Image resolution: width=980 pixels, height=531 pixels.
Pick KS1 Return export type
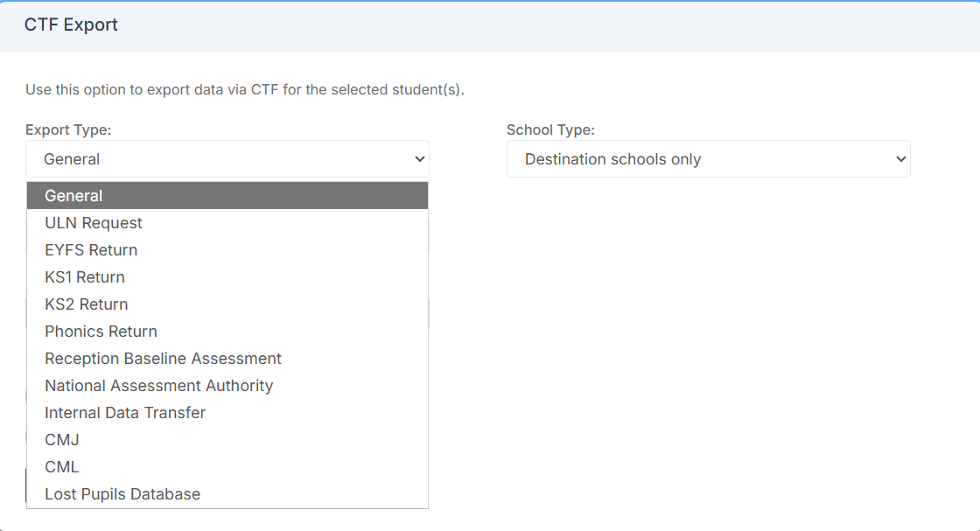pos(84,276)
